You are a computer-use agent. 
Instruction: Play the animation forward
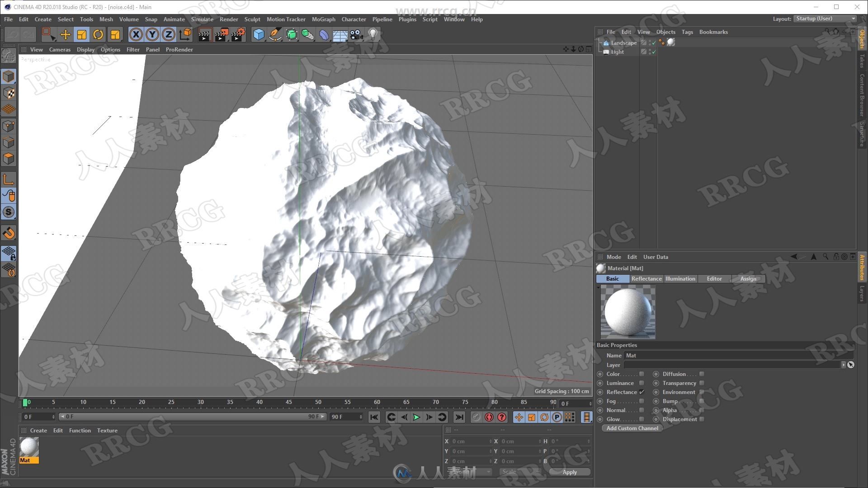click(x=416, y=418)
